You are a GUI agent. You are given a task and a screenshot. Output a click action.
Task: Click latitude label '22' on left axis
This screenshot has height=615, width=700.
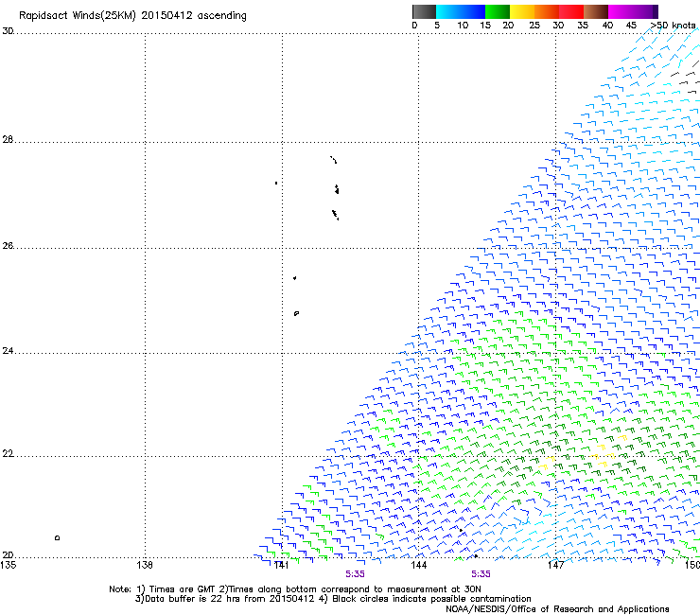[8, 454]
